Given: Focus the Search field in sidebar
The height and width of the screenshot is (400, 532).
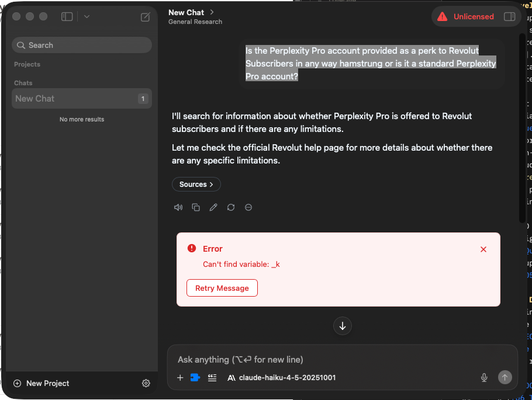Looking at the screenshot, I should (x=82, y=45).
